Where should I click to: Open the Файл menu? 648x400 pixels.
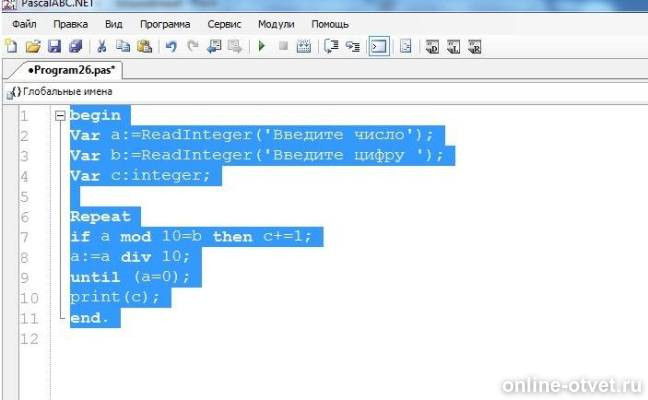(24, 24)
